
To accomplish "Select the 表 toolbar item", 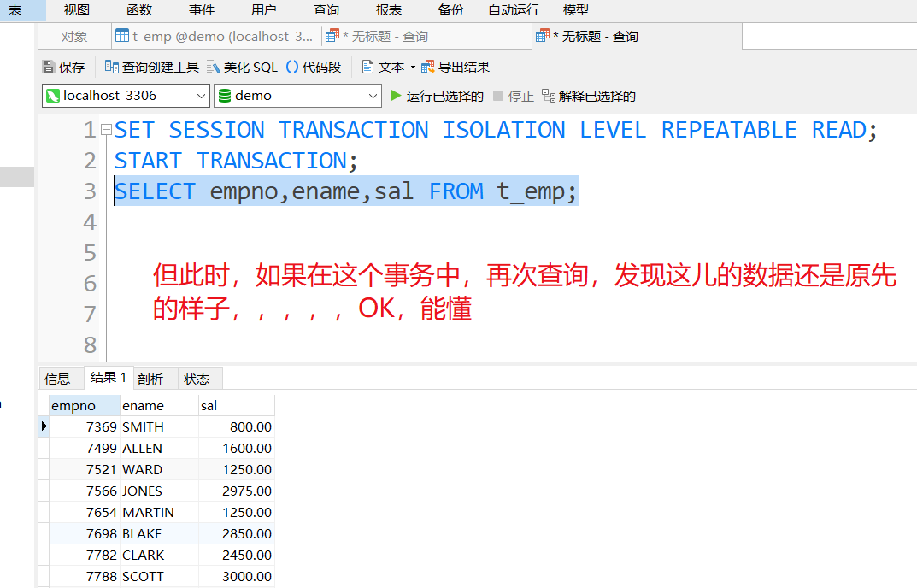I will tap(15, 10).
